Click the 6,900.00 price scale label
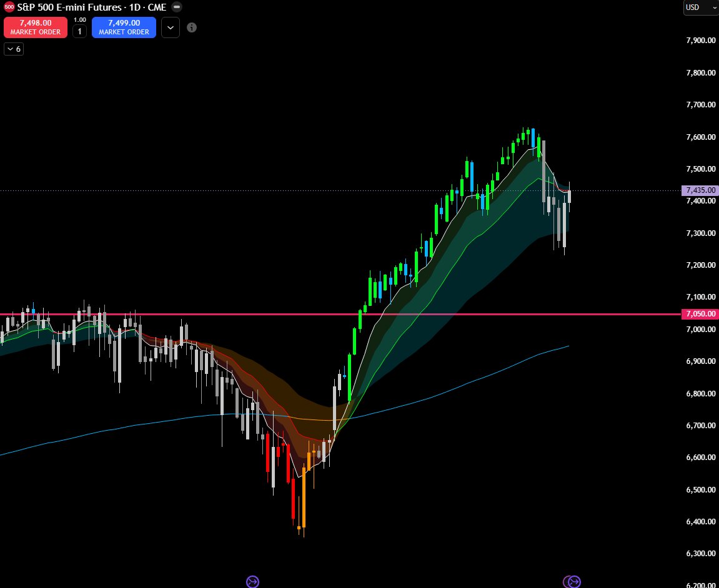Image resolution: width=719 pixels, height=588 pixels. pos(701,361)
